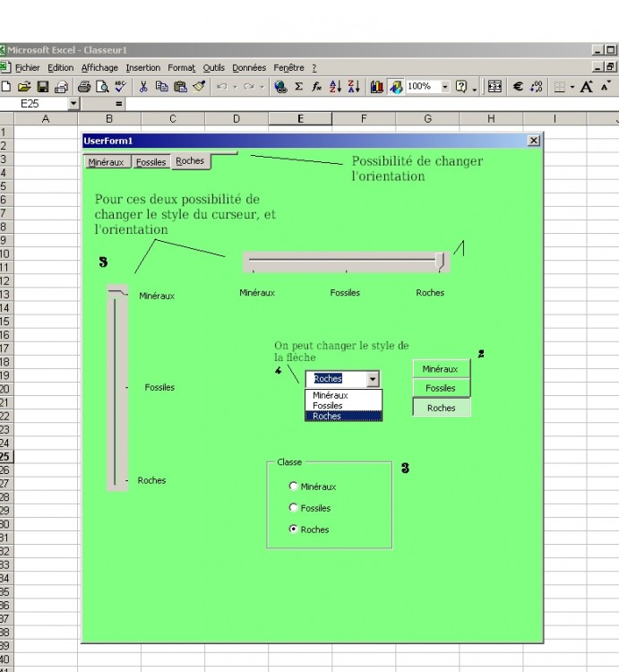Open the zoom 100% dropdown arrow
The height and width of the screenshot is (672, 619).
tap(445, 87)
